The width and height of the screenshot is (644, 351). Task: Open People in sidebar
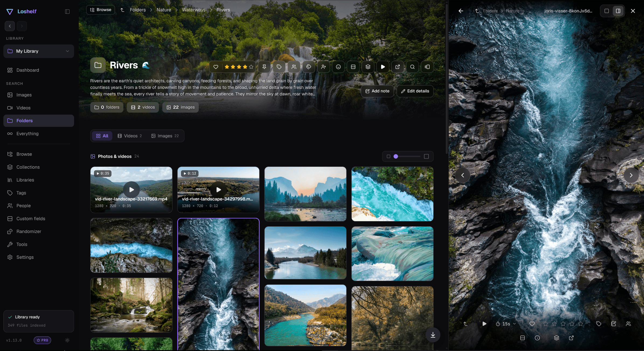(39, 206)
